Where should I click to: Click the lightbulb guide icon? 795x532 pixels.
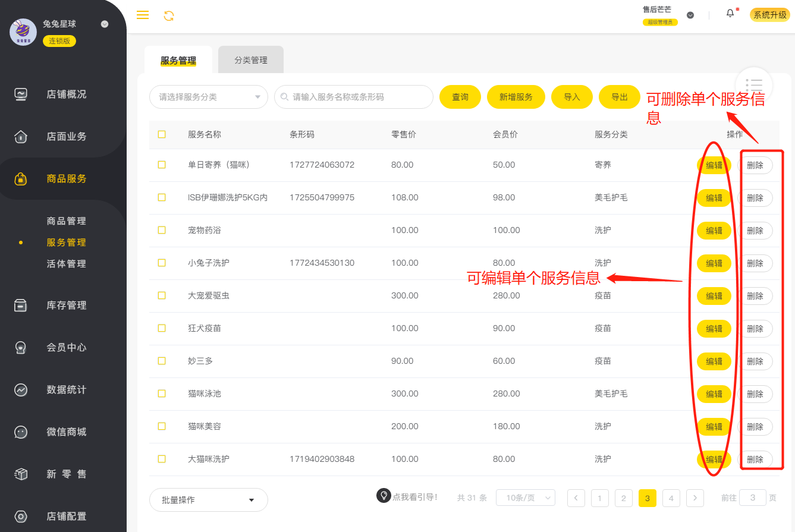(384, 496)
